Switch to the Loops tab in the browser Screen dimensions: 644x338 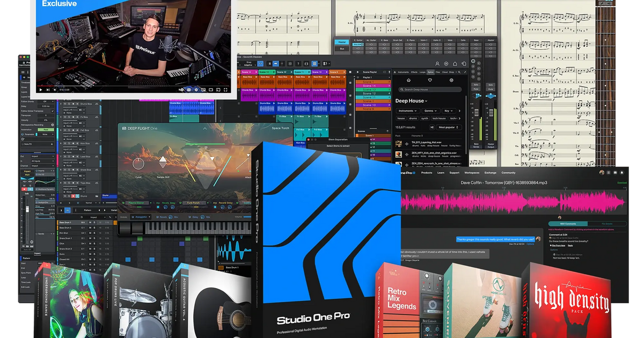(x=423, y=72)
